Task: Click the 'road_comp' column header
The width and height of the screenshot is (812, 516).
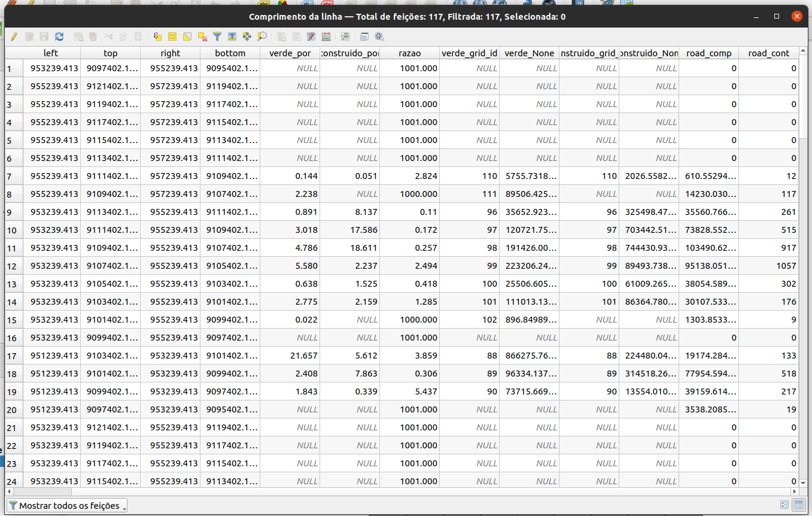Action: 709,53
